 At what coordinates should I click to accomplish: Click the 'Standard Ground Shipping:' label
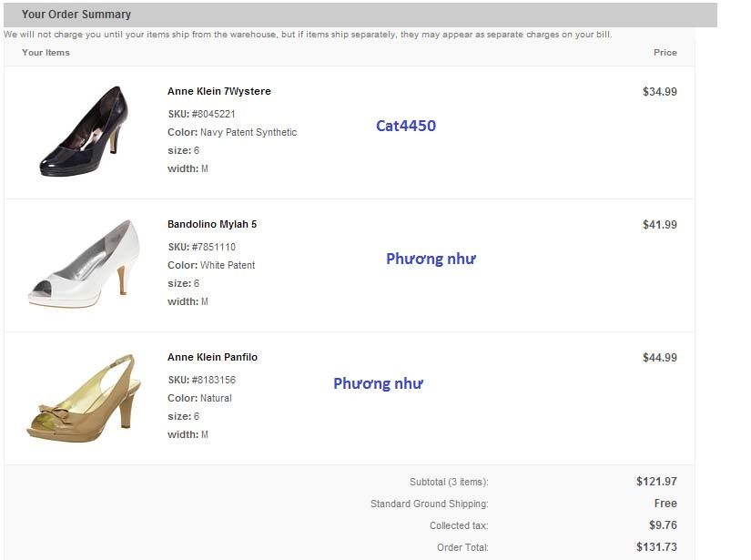point(429,504)
